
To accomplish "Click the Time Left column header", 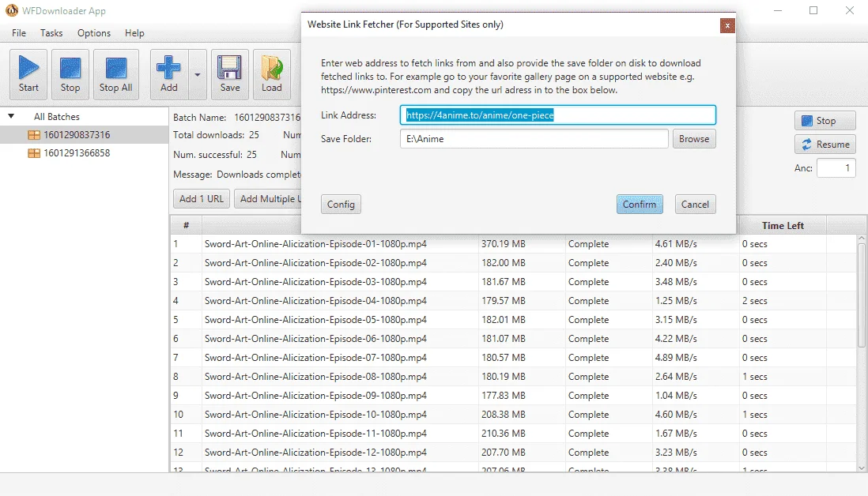I will pos(783,226).
